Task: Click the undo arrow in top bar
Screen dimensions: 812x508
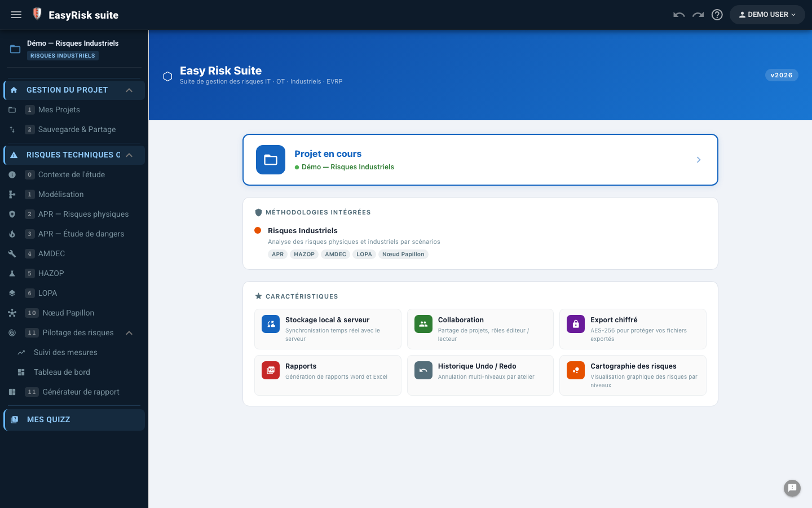Action: 679,15
